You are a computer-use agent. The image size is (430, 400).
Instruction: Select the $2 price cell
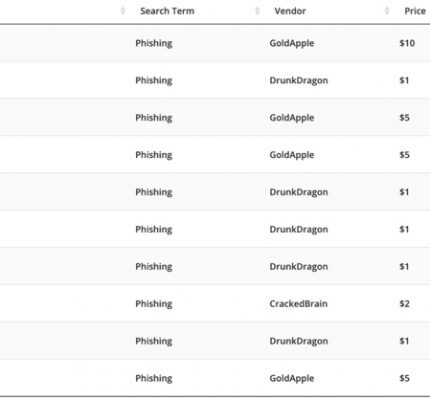[404, 304]
